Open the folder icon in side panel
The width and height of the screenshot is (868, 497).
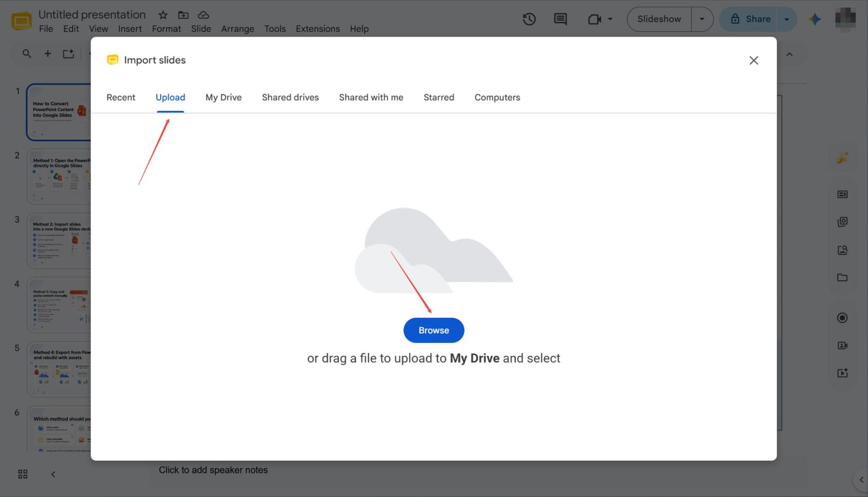842,277
